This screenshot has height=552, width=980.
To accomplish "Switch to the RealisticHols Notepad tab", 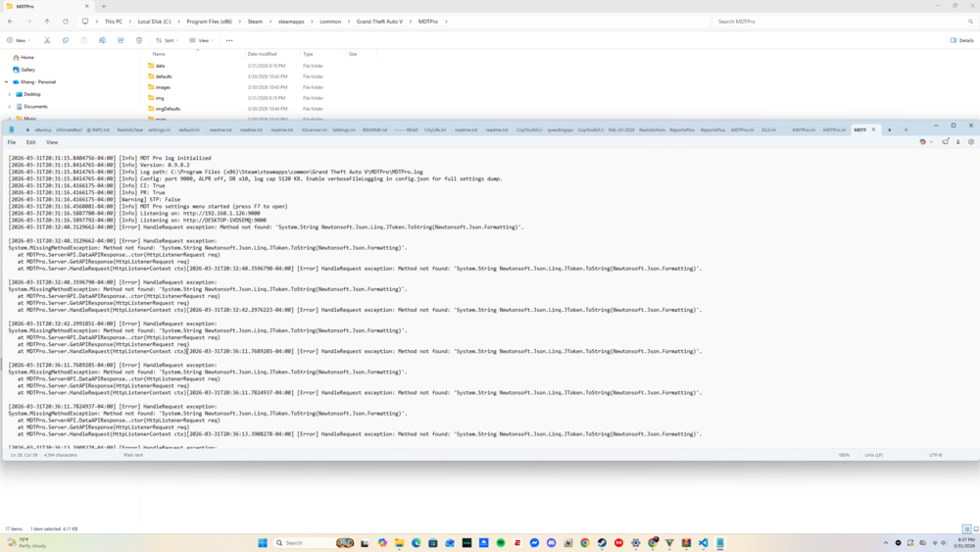I will point(652,130).
